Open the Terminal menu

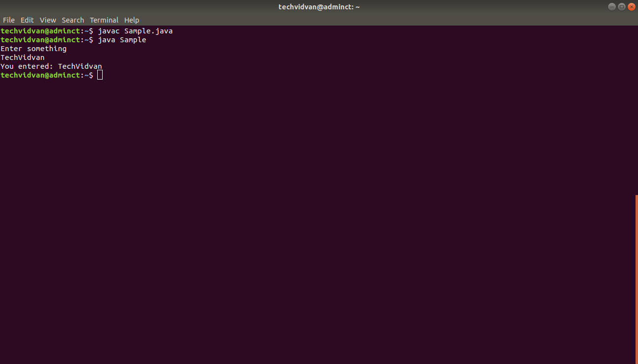(x=104, y=20)
